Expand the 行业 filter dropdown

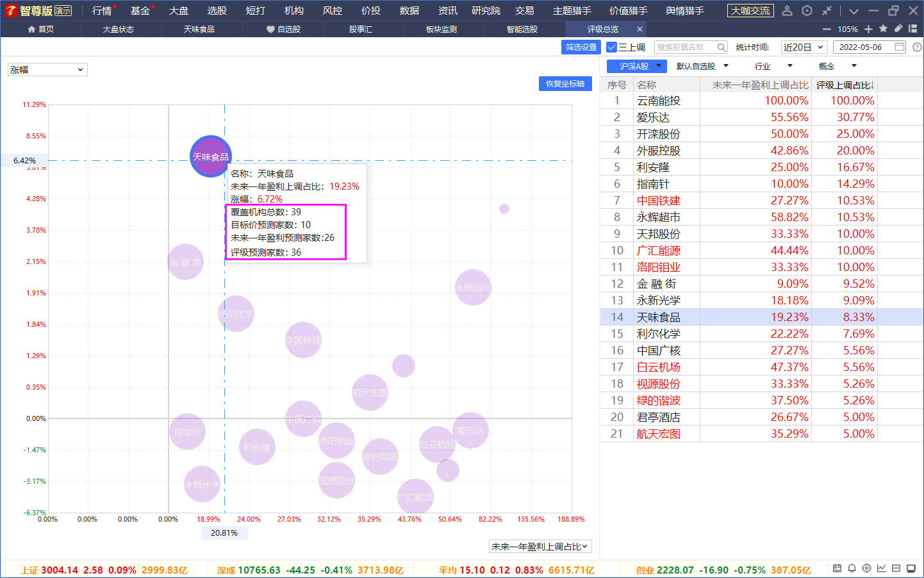tap(773, 66)
